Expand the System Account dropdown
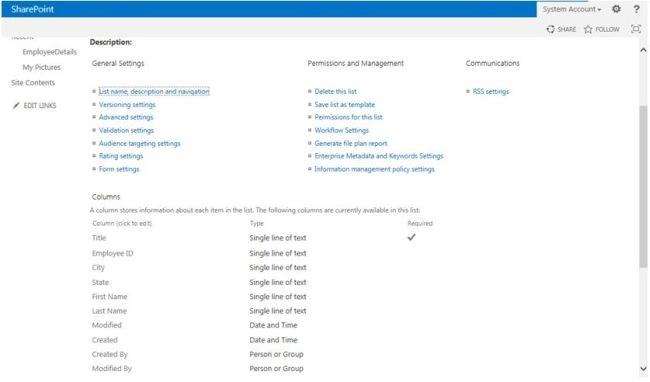 [x=572, y=9]
